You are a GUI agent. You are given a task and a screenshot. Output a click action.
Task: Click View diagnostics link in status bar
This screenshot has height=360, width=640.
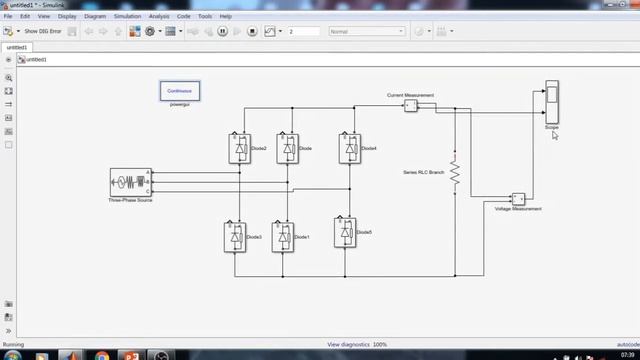click(x=348, y=344)
